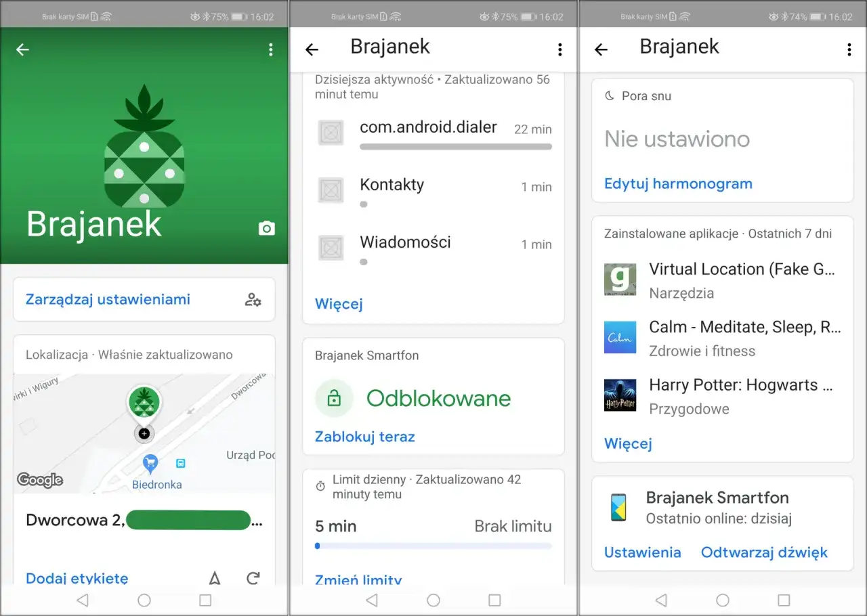Click the com.android.dialer usage bar
The image size is (867, 616).
(456, 146)
